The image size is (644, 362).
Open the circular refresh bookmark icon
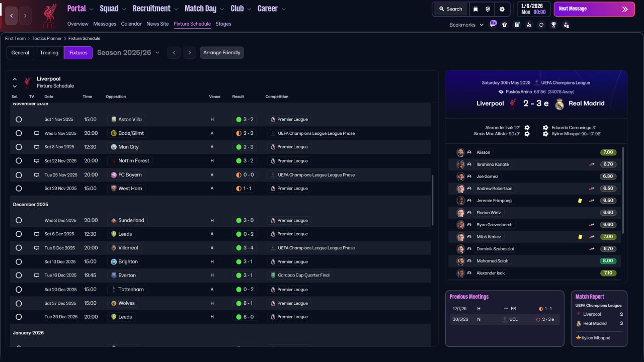541,25
